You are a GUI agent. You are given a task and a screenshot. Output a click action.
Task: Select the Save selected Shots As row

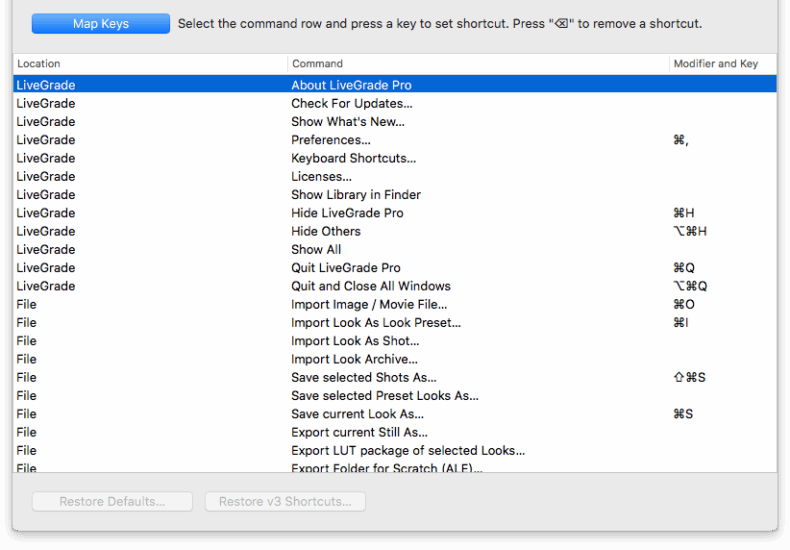pos(363,377)
